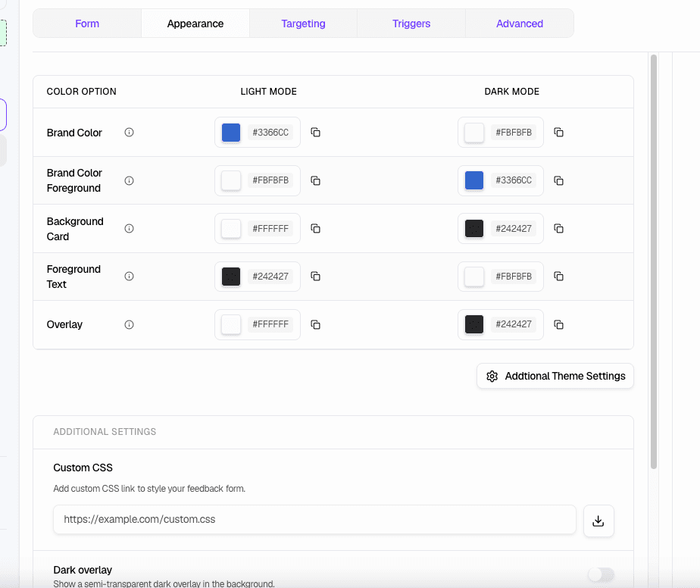
Task: Click the download icon beside Custom CSS field
Action: click(x=598, y=520)
